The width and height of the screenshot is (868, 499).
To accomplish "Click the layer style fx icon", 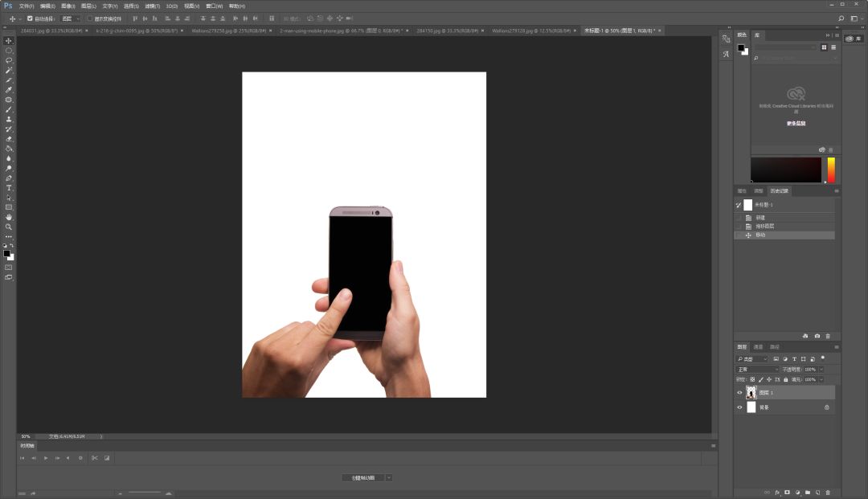I will [777, 492].
